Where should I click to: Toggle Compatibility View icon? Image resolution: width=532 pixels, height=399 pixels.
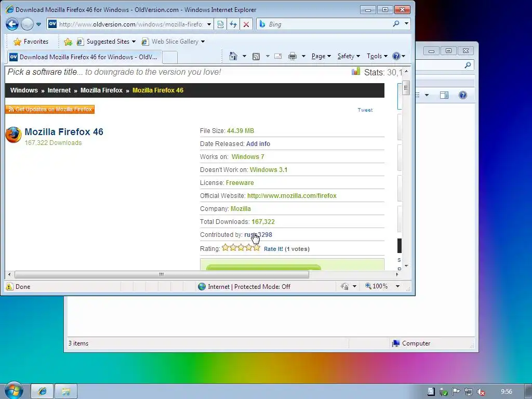tap(220, 24)
